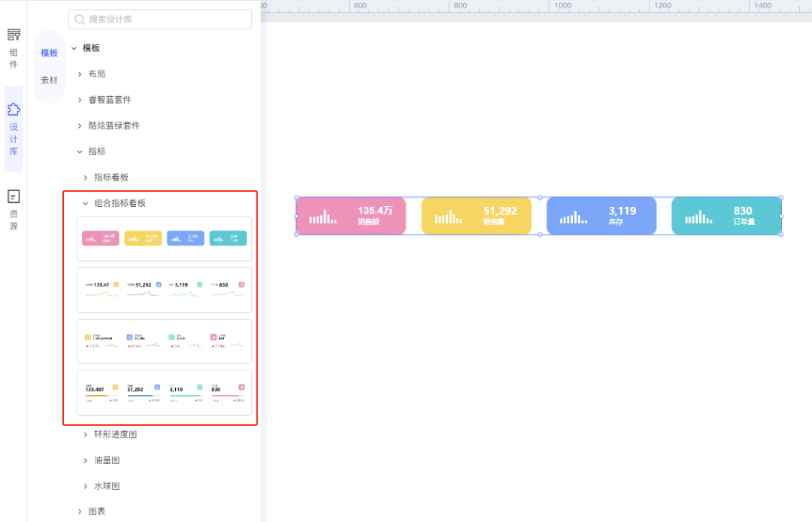The image size is (812, 522).
Task: Select the teal 830 订单量 card on canvas
Action: click(x=726, y=216)
